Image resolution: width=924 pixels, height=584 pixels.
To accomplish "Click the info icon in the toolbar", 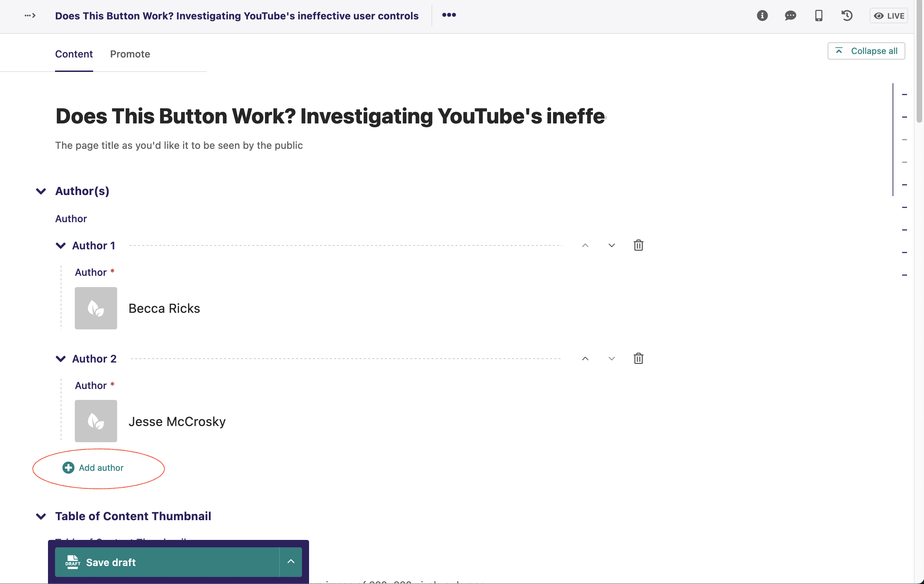I will pos(762,15).
